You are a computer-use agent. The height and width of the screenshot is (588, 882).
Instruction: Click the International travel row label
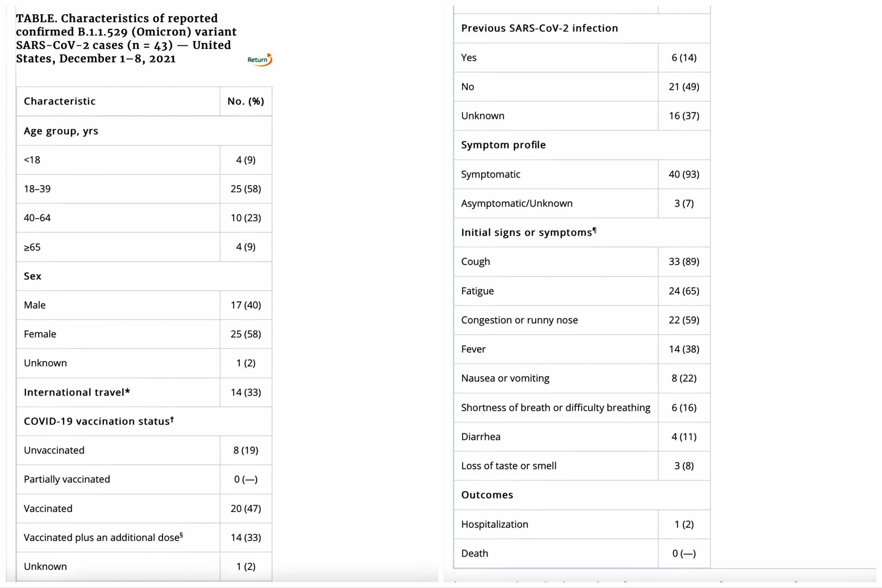(x=77, y=392)
